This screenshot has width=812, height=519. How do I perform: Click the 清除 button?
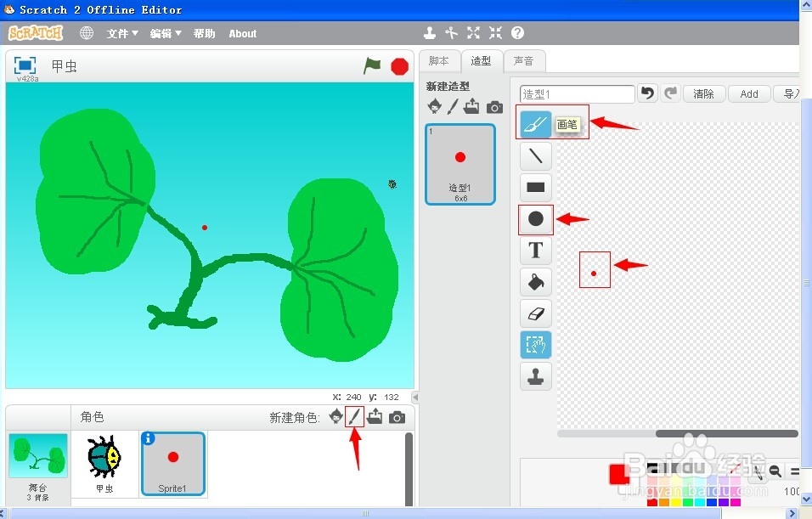(x=703, y=93)
